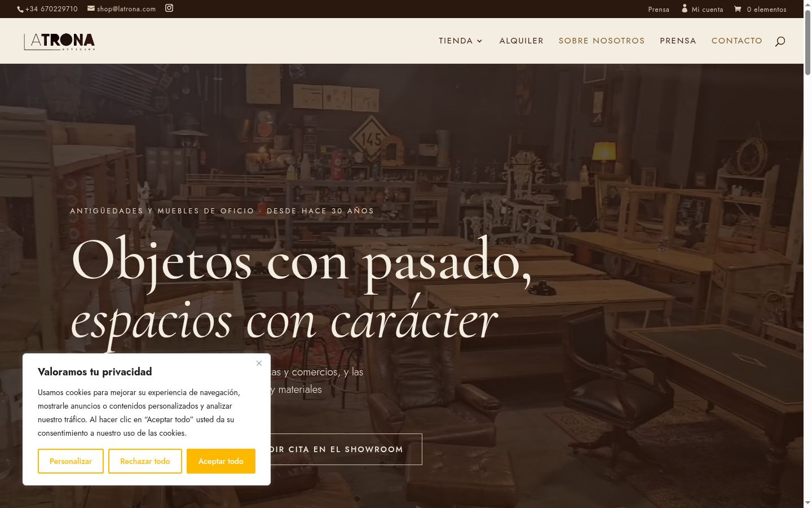Click the Personalizar cookies button
This screenshot has height=508, width=812.
point(70,461)
